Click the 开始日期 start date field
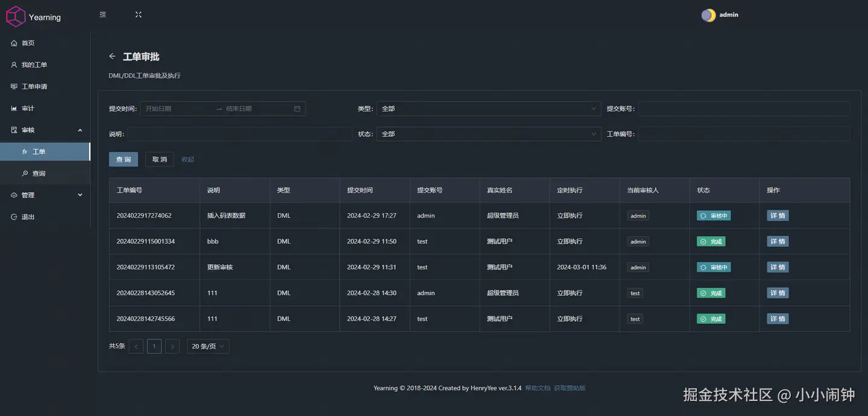This screenshot has height=416, width=868. 178,109
